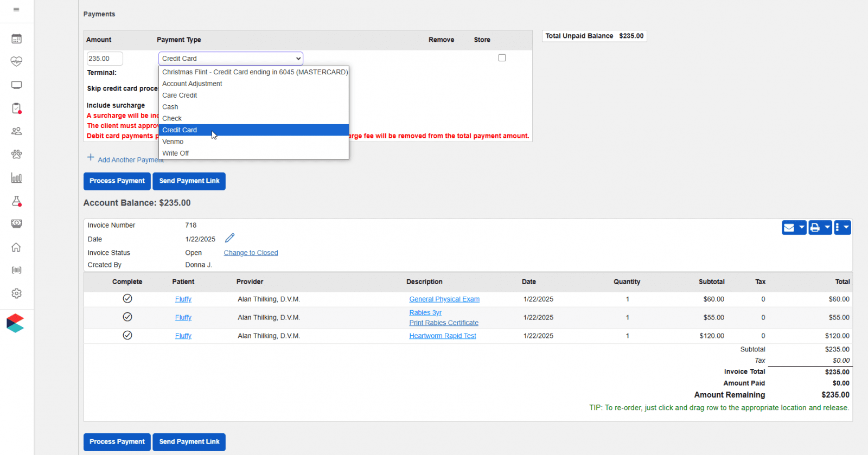This screenshot has width=868, height=455.
Task: Click the pencil icon to edit invoice date
Action: (229, 238)
